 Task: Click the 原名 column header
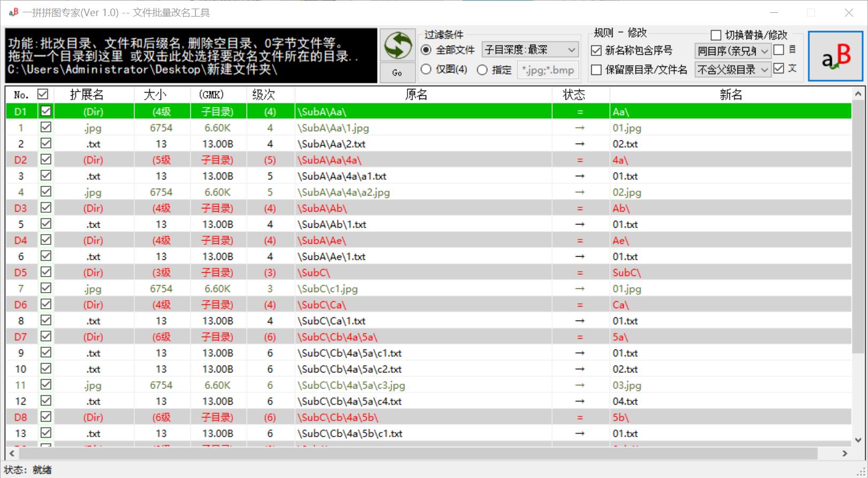coord(416,95)
